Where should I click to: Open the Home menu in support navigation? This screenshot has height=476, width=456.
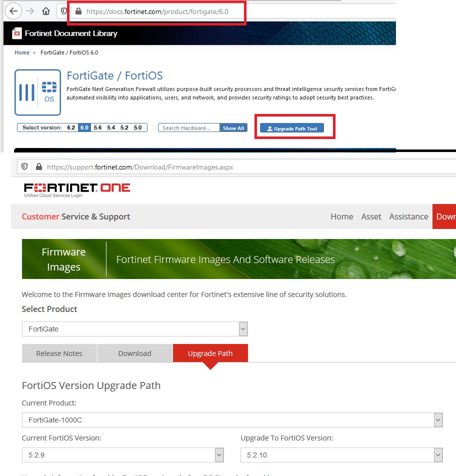tap(342, 216)
